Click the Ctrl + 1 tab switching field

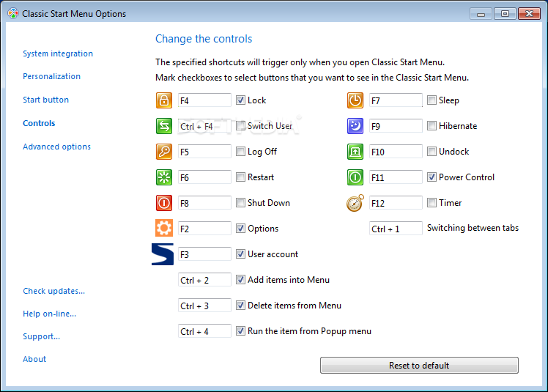396,229
